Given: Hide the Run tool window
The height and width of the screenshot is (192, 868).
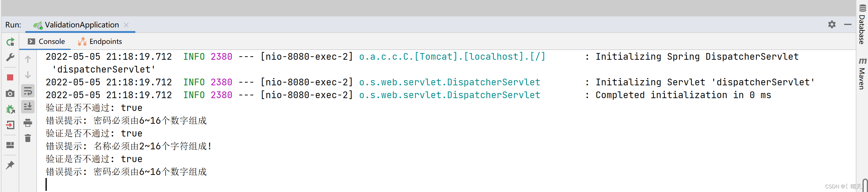Looking at the screenshot, I should tap(848, 25).
